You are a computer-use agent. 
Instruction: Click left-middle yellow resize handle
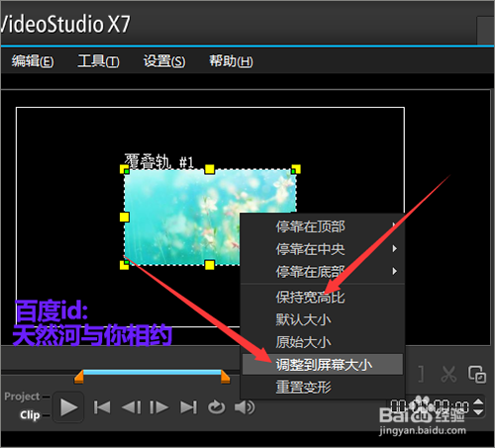click(124, 218)
